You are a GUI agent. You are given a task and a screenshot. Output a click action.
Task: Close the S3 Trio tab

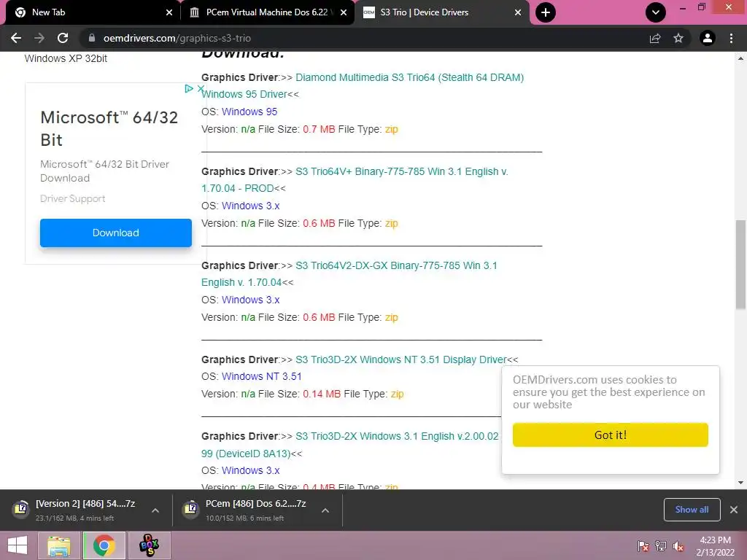(518, 12)
